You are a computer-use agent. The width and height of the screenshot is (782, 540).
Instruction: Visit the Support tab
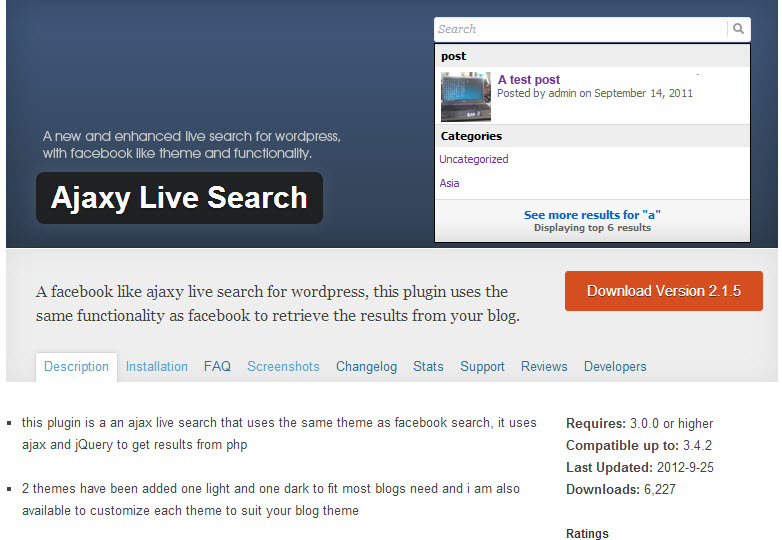coord(482,366)
